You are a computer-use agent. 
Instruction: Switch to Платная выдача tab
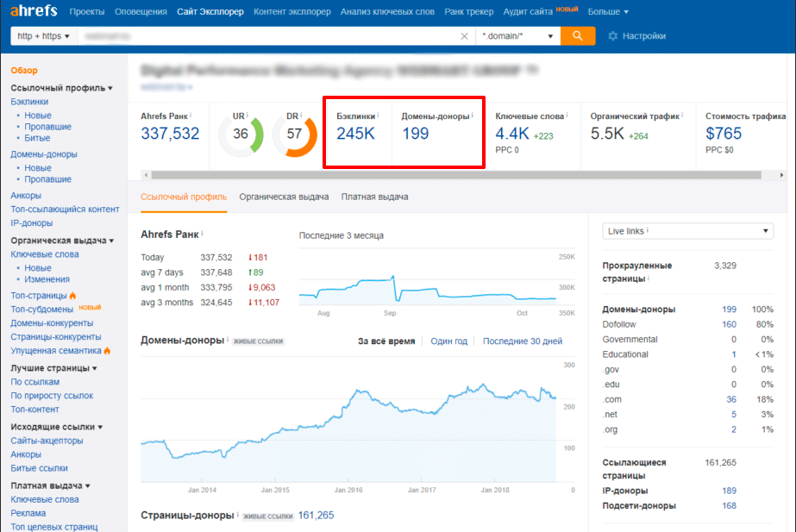click(374, 197)
